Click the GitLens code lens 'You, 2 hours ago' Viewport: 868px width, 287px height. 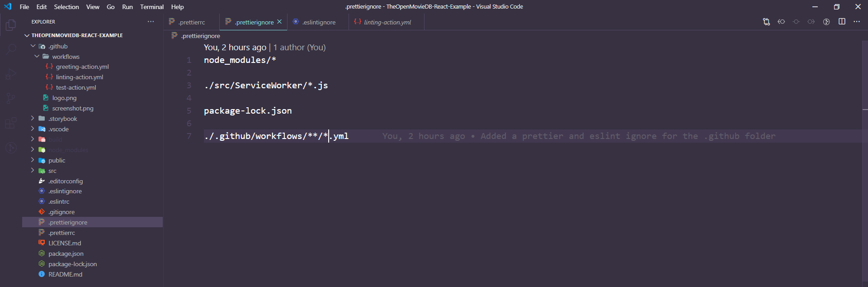pos(235,48)
